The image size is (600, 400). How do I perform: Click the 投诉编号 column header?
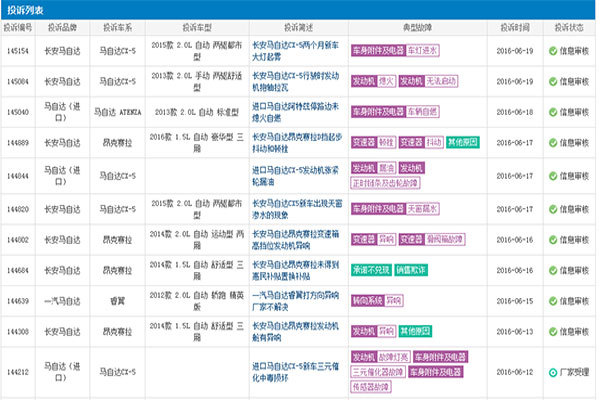click(18, 28)
